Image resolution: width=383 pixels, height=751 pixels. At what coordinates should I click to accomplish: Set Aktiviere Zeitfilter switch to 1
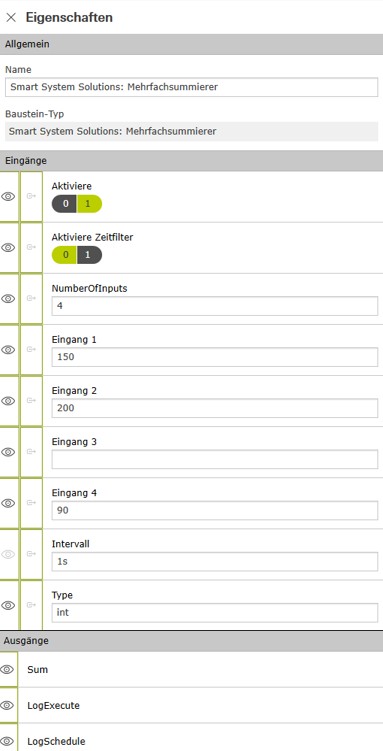click(90, 255)
